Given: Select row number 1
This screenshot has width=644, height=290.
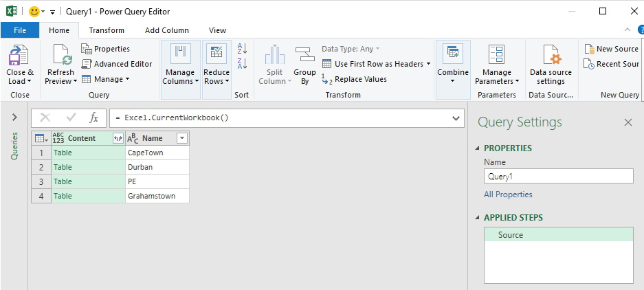Looking at the screenshot, I should click(x=41, y=153).
